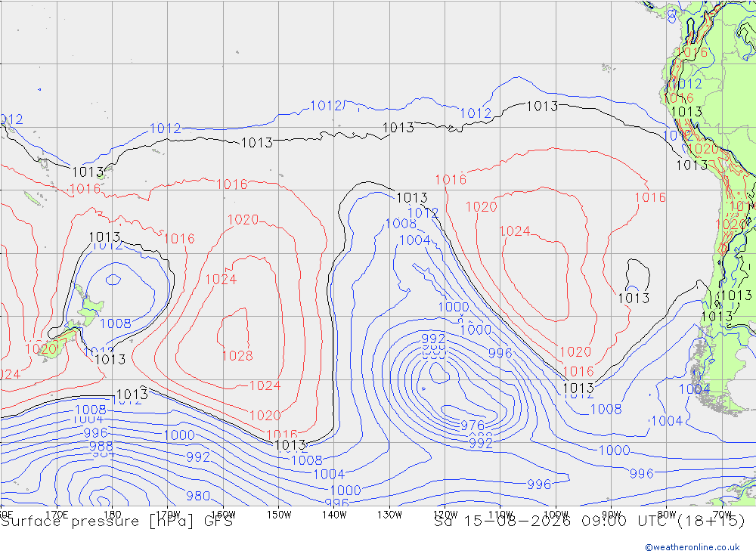Open the weatheronline.co.uk copyright link
Image resolution: width=756 pixels, height=554 pixels.
(x=692, y=547)
